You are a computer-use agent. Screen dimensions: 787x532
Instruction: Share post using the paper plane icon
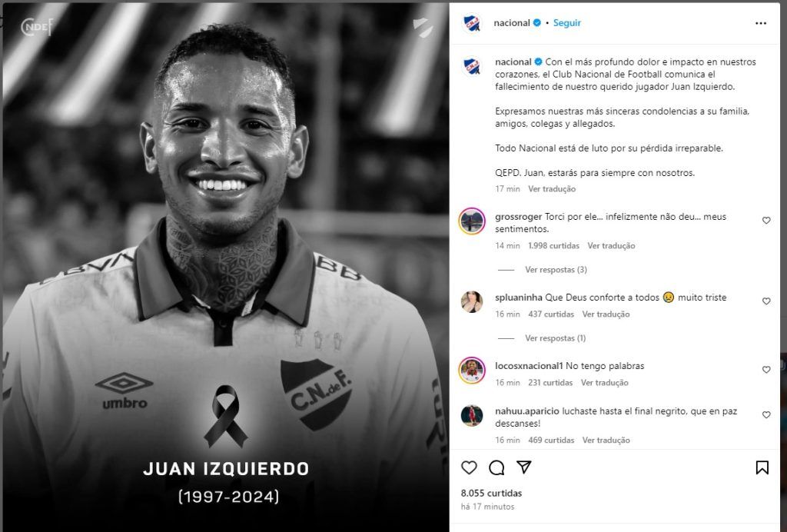tap(524, 467)
